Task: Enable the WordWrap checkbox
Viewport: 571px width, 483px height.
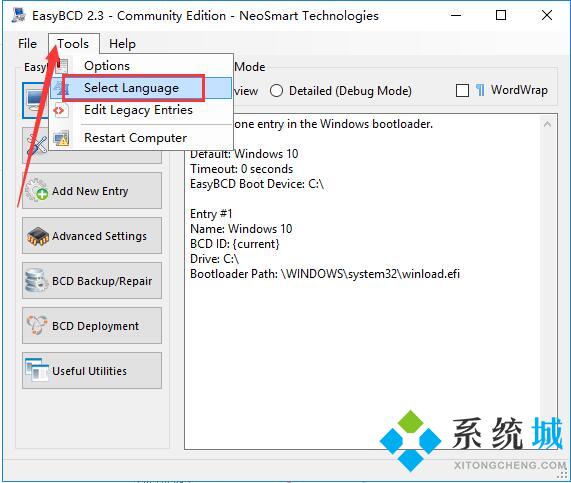Action: (x=462, y=90)
